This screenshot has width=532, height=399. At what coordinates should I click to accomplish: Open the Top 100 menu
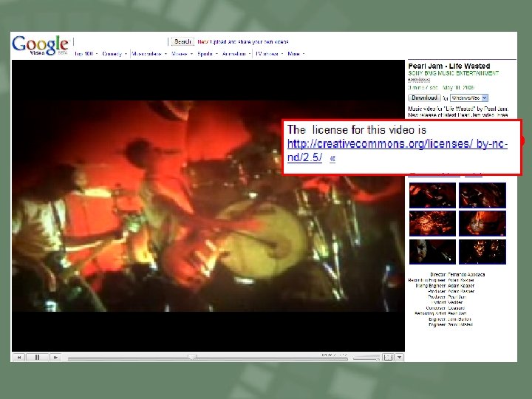86,54
